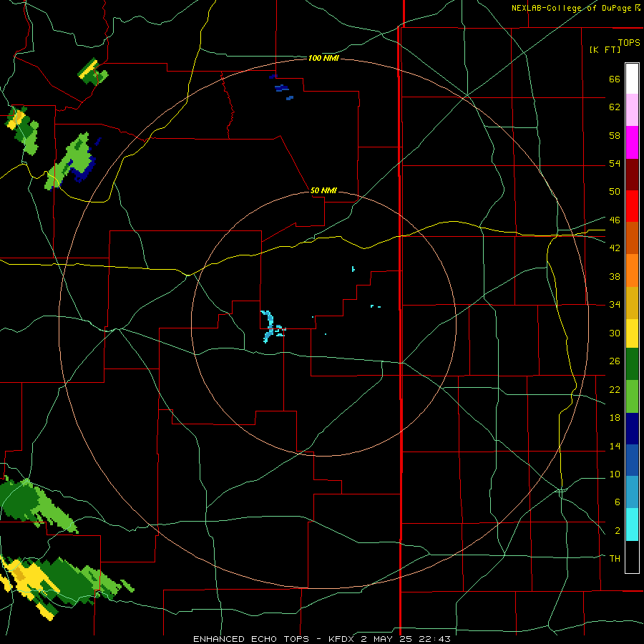Click the bright orange legend swatch

click(632, 270)
